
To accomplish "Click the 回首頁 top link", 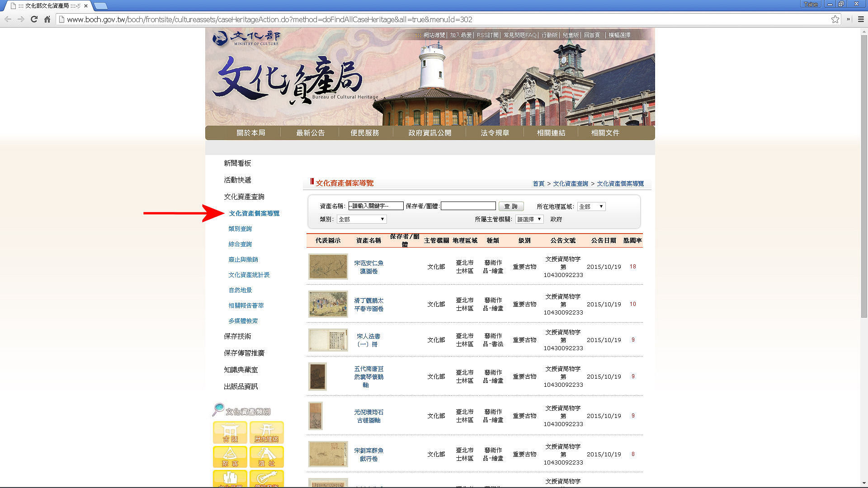I will [592, 35].
